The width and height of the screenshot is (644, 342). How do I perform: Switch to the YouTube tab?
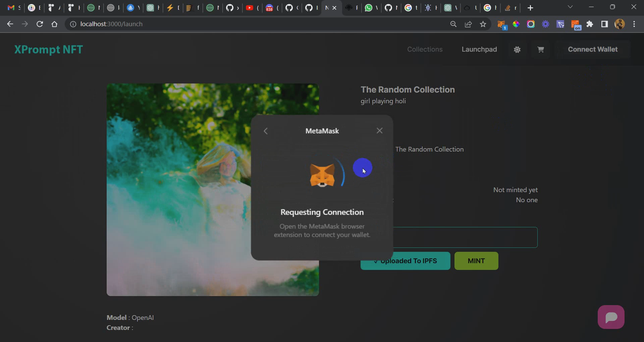[x=253, y=8]
